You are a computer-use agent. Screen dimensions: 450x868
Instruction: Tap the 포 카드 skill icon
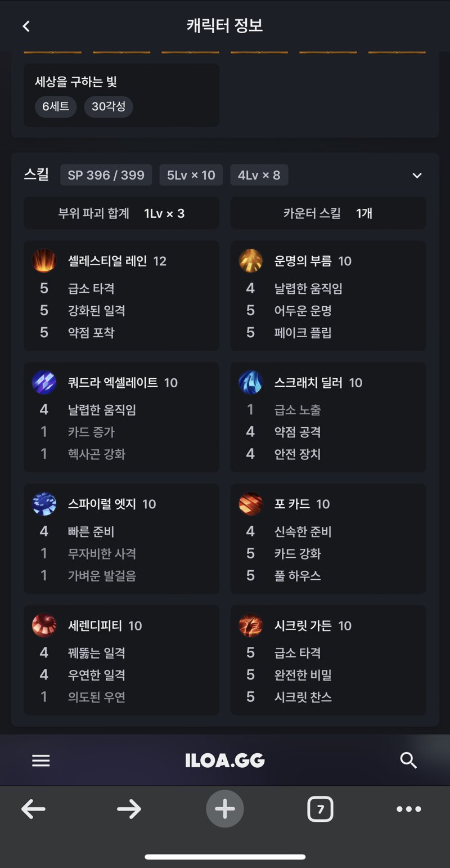[251, 504]
